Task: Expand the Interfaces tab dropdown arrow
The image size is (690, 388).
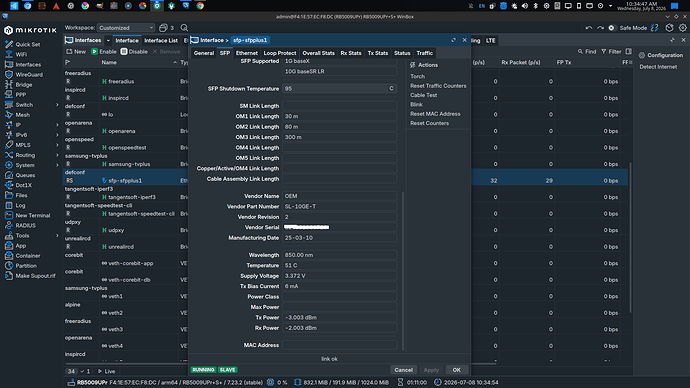Action: click(x=108, y=40)
